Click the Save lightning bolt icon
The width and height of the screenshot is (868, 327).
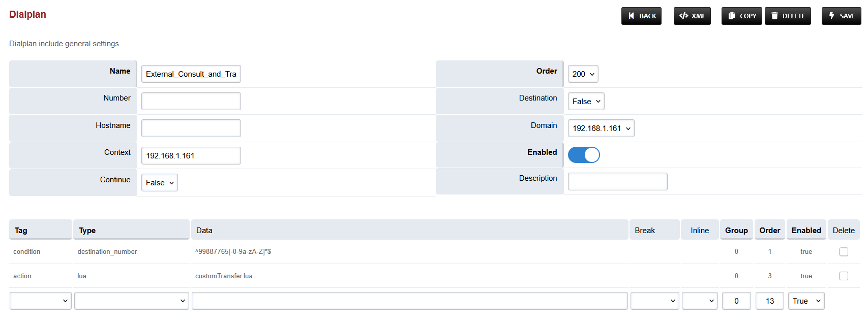832,16
